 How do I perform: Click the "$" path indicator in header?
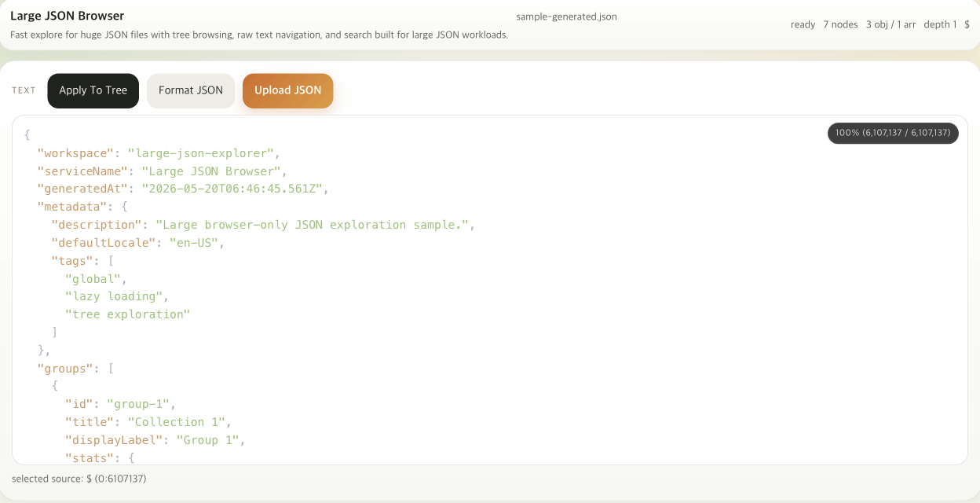click(967, 24)
